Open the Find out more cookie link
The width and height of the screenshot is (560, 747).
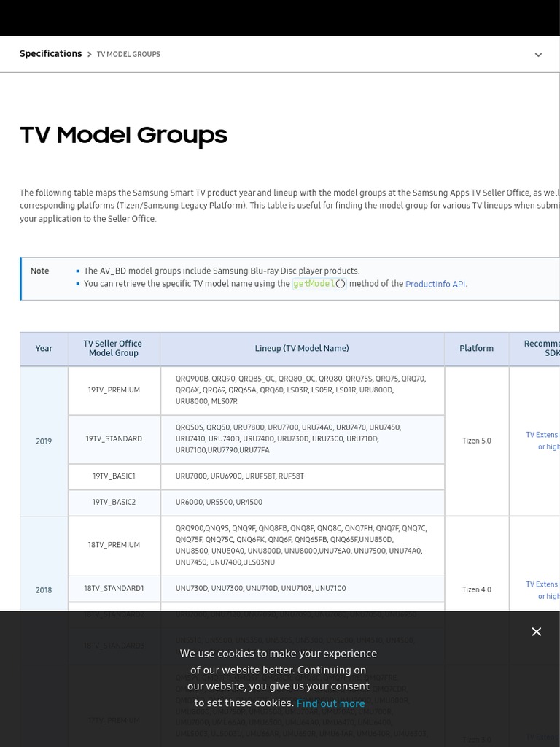click(330, 703)
